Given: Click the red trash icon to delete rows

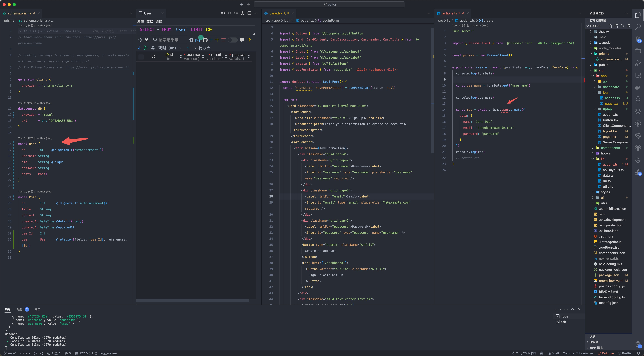Looking at the screenshot, I should click(x=224, y=40).
